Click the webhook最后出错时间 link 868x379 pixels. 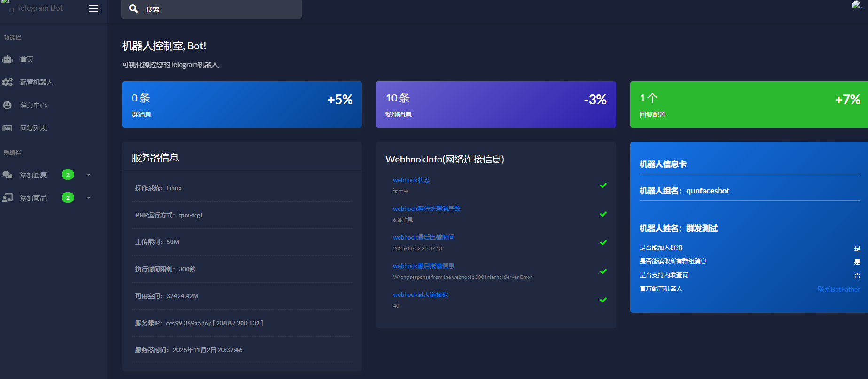(423, 238)
